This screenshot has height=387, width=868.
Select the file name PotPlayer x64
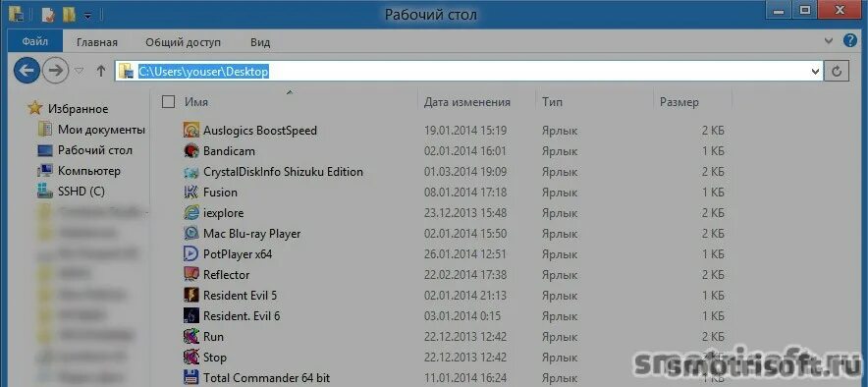point(238,254)
